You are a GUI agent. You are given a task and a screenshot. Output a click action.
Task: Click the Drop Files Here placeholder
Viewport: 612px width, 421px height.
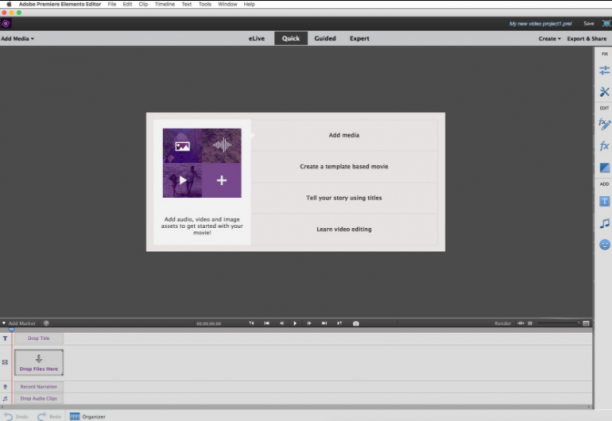[39, 362]
